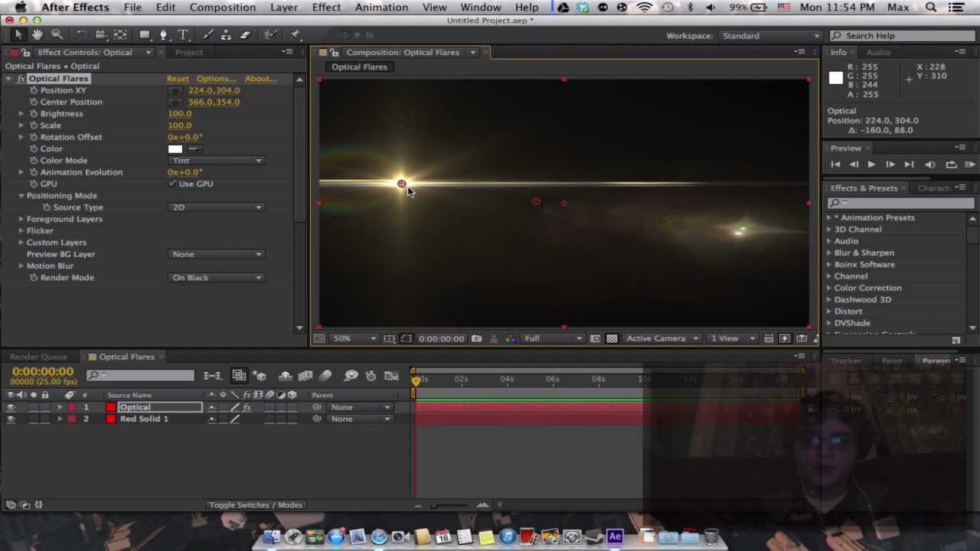Screen dimensions: 980x551
Task: Click Reset for Optical Flares
Action: click(178, 79)
